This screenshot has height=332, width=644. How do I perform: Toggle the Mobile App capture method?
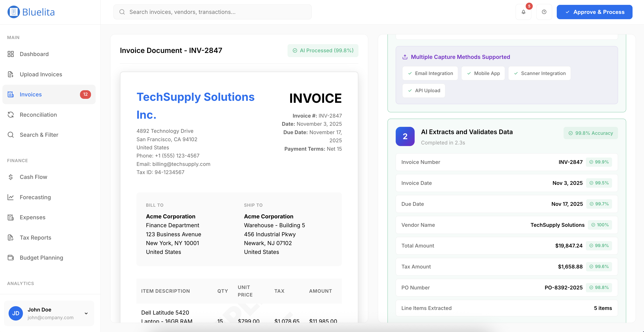click(x=483, y=73)
